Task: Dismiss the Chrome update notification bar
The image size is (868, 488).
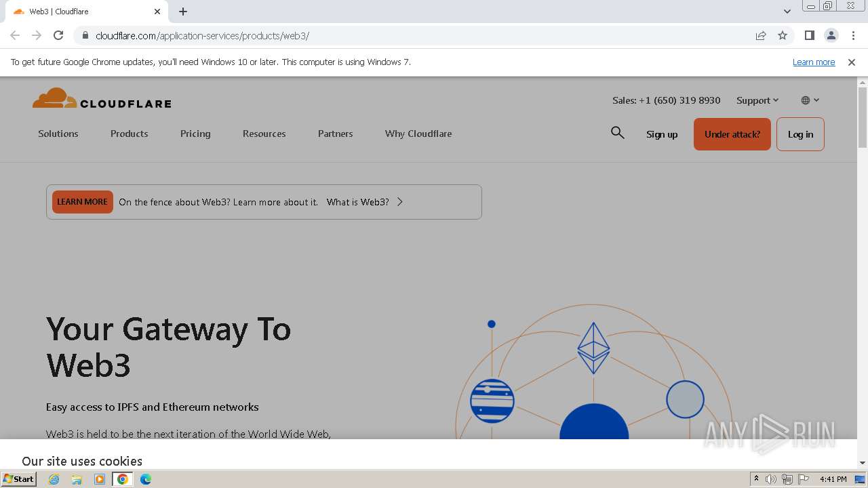Action: pos(852,62)
